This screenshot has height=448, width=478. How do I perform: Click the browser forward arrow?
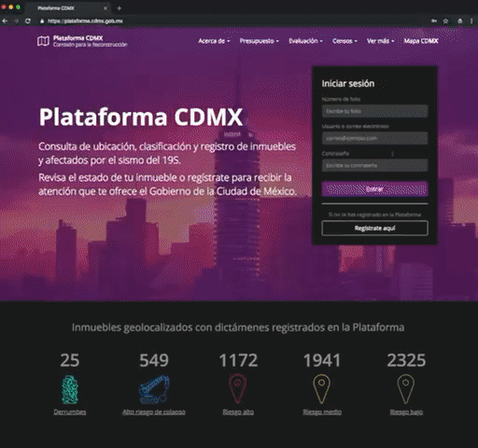(16, 21)
